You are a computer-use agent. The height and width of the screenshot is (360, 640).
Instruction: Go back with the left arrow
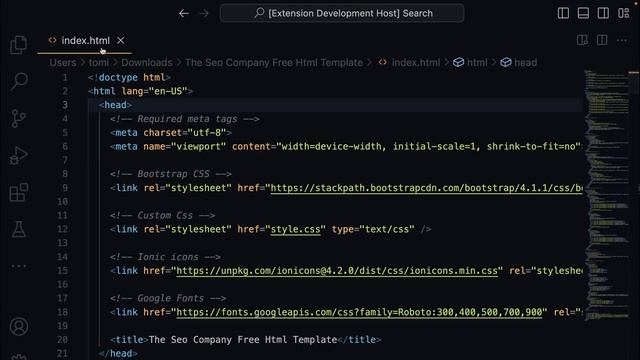point(184,13)
